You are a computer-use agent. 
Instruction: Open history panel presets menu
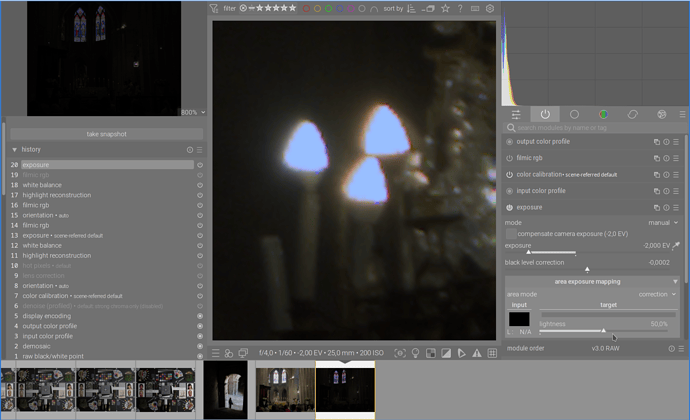tap(199, 150)
